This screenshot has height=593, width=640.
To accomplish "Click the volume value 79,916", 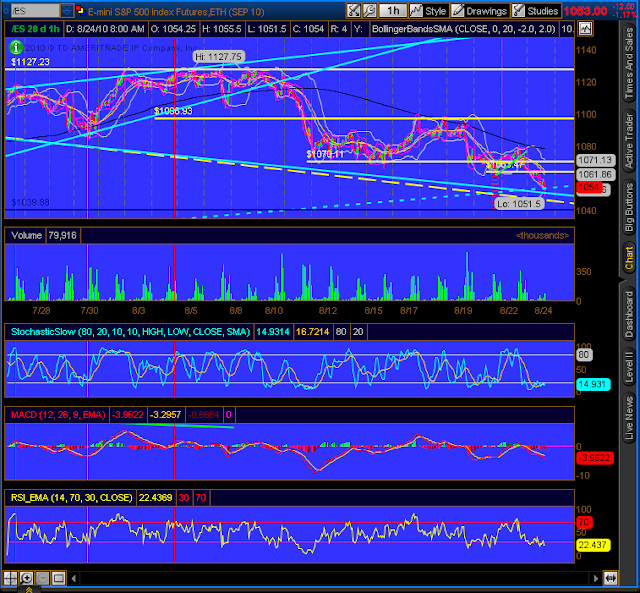I will pyautogui.click(x=62, y=235).
